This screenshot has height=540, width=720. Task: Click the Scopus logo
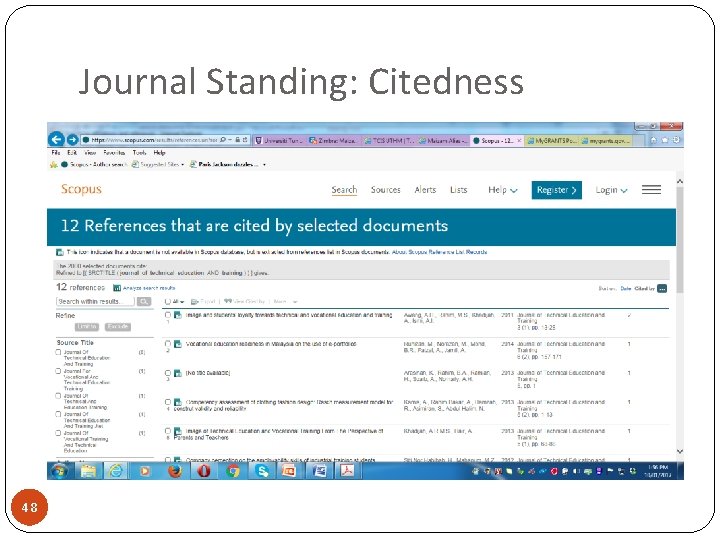tap(81, 189)
